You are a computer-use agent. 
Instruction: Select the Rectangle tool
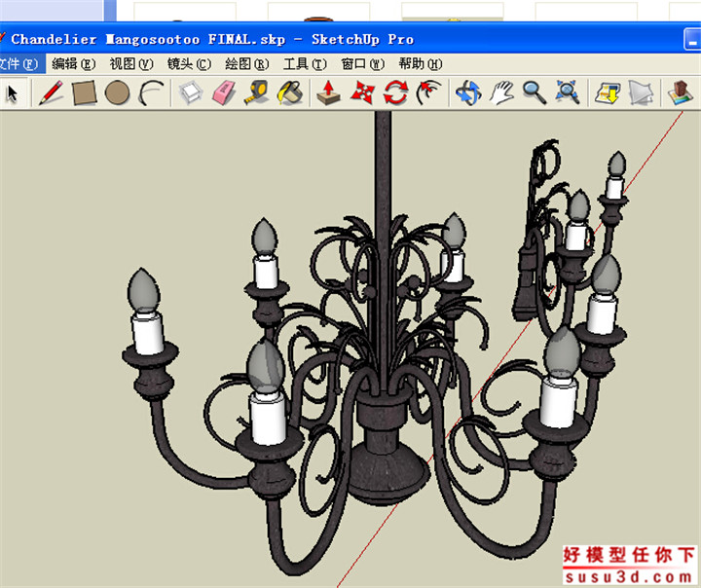[84, 93]
